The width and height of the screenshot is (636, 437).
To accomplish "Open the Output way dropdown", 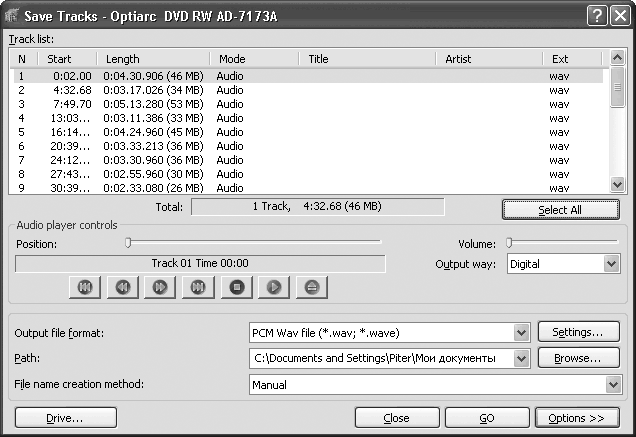I will coord(611,264).
